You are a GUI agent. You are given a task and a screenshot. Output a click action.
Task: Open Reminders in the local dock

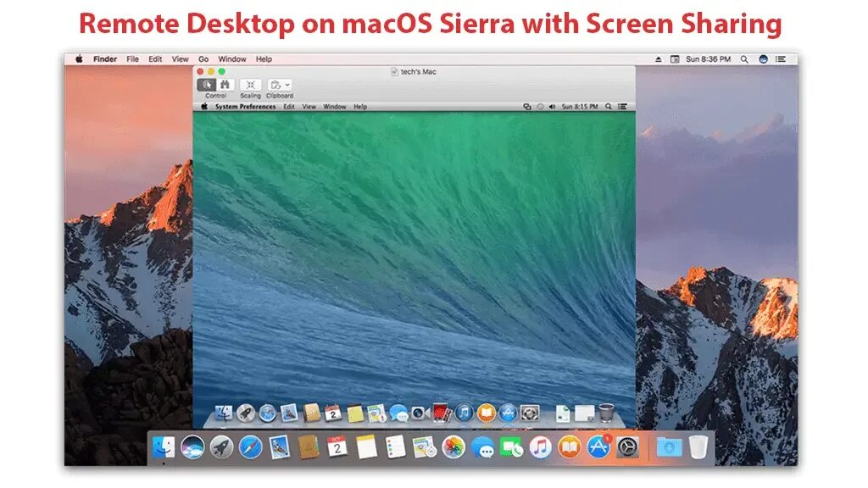click(395, 447)
